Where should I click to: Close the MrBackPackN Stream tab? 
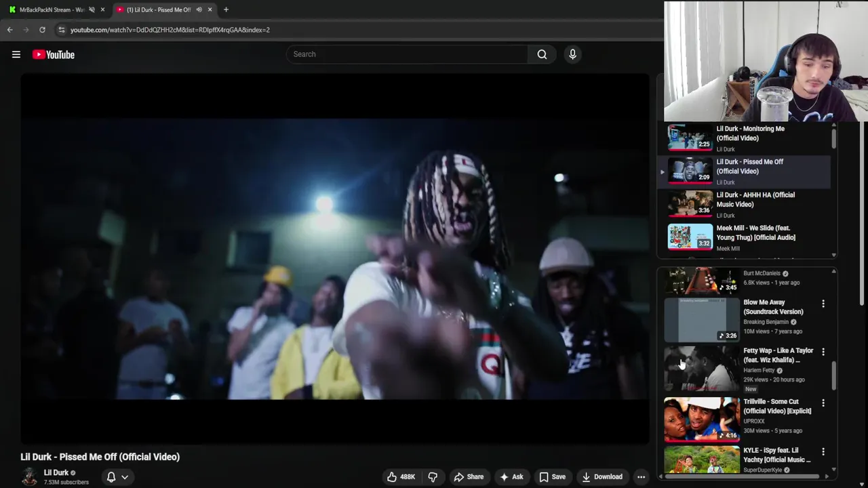(102, 9)
